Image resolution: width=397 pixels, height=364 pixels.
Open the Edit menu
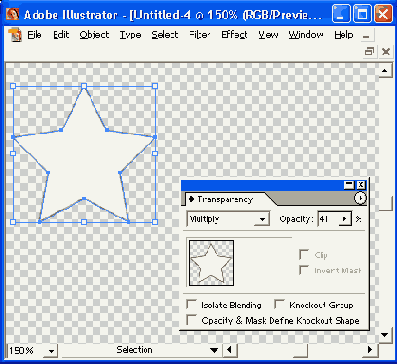[61, 35]
